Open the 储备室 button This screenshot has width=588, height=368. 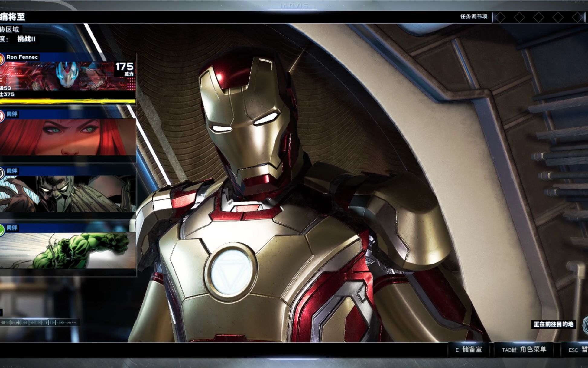469,350
